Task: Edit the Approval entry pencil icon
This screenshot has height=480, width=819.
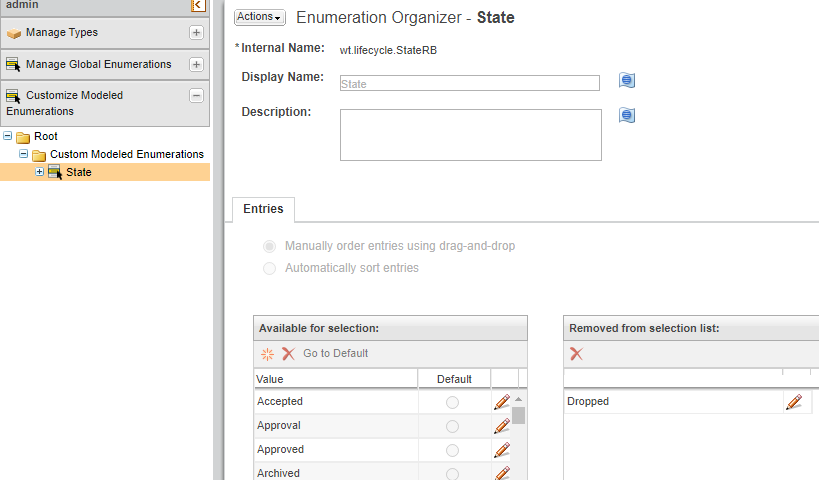Action: (502, 426)
